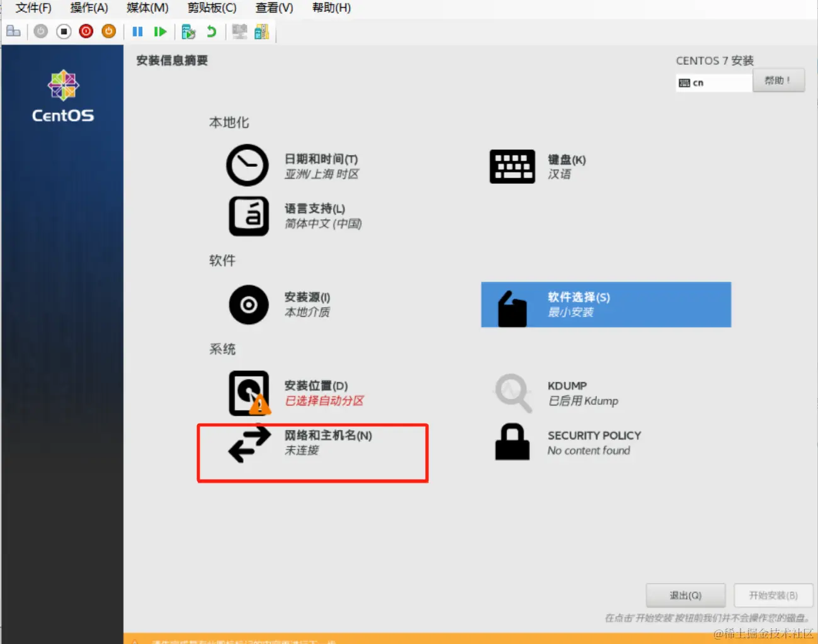Screen dimensions: 818x644
Task: Open the 操作(A) menu
Action: 89,8
